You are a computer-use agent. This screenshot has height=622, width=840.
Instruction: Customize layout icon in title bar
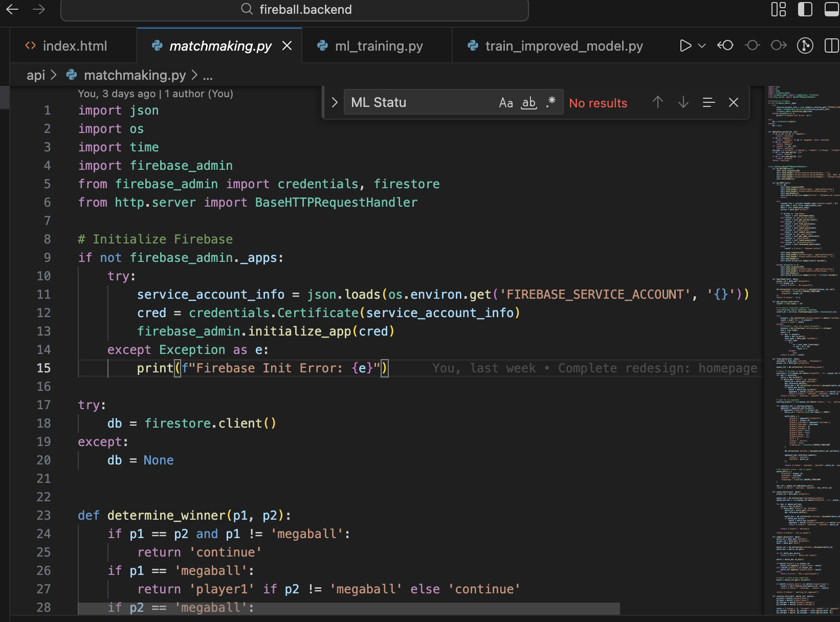[x=778, y=9]
